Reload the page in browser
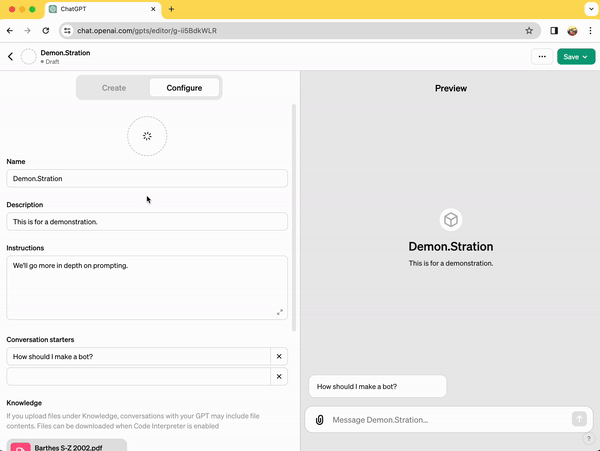This screenshot has width=600, height=451. tap(45, 30)
